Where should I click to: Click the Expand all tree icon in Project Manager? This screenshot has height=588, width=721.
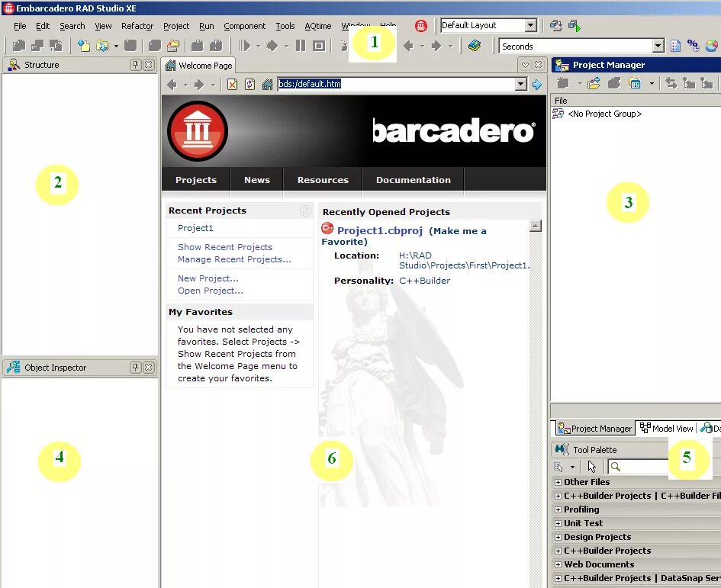coord(689,83)
